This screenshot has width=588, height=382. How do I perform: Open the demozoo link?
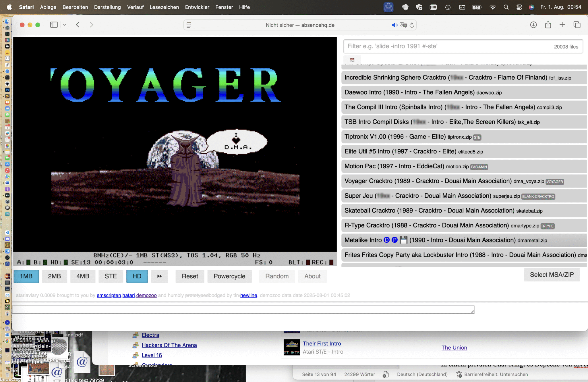coord(146,295)
